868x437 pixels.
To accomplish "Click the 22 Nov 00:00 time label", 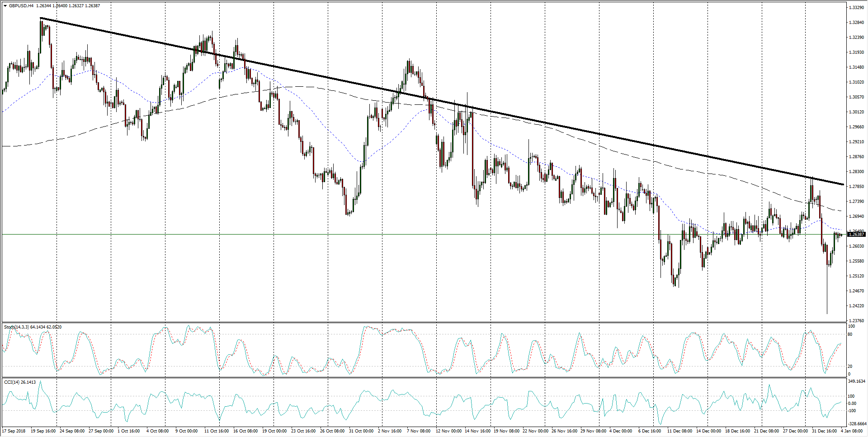I will point(536,431).
